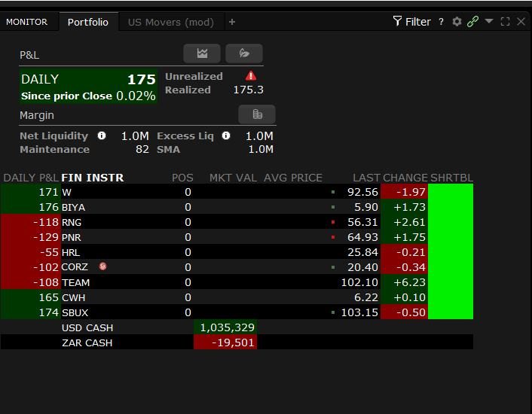Screen dimensions: 532x414
Task: Click CORZ last price 20.40
Action: (362, 267)
